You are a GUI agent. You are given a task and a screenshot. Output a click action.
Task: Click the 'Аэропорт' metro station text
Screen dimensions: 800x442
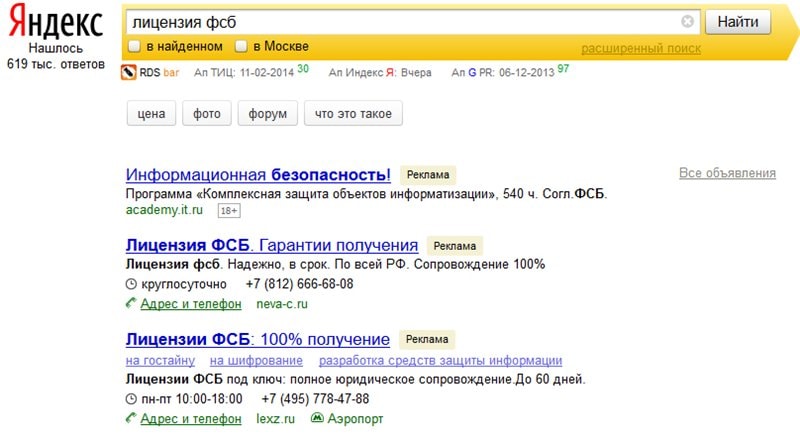pos(355,419)
